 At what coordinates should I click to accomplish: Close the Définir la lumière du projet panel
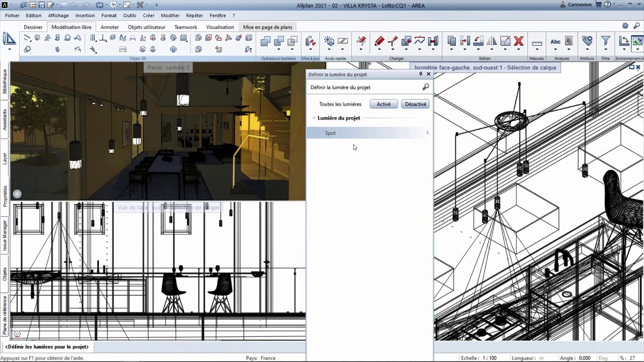429,74
